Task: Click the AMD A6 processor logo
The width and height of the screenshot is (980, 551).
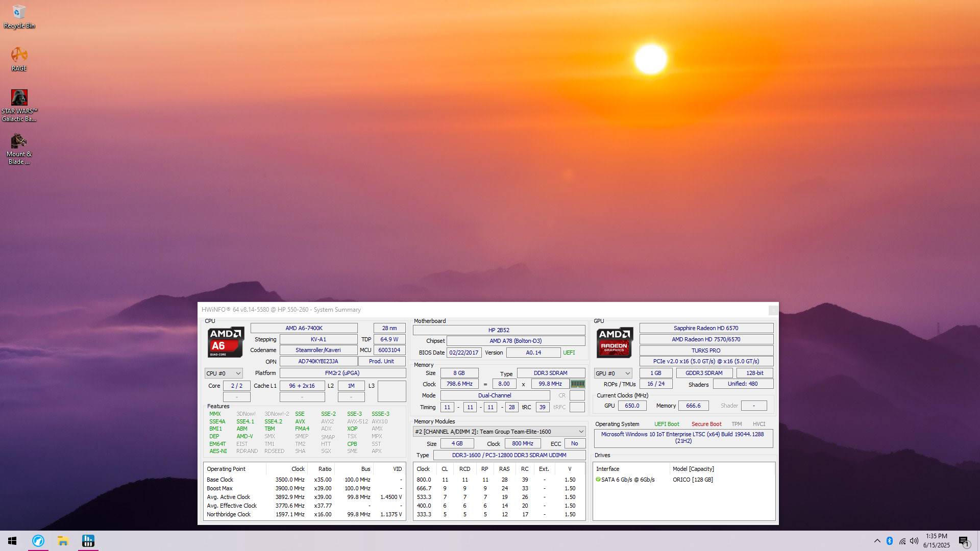Action: tap(225, 342)
